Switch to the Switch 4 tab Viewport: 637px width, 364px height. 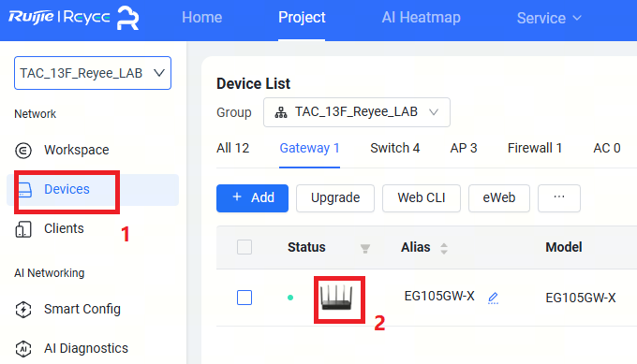[395, 148]
